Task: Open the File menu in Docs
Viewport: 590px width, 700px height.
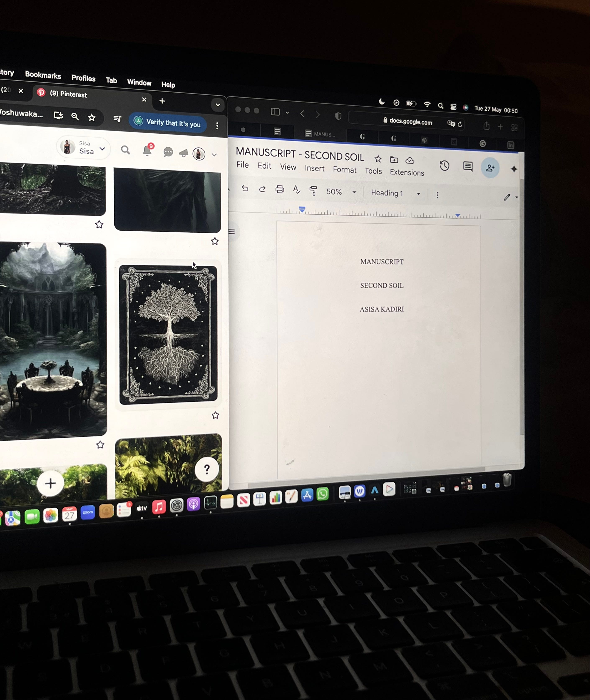Action: pyautogui.click(x=242, y=165)
